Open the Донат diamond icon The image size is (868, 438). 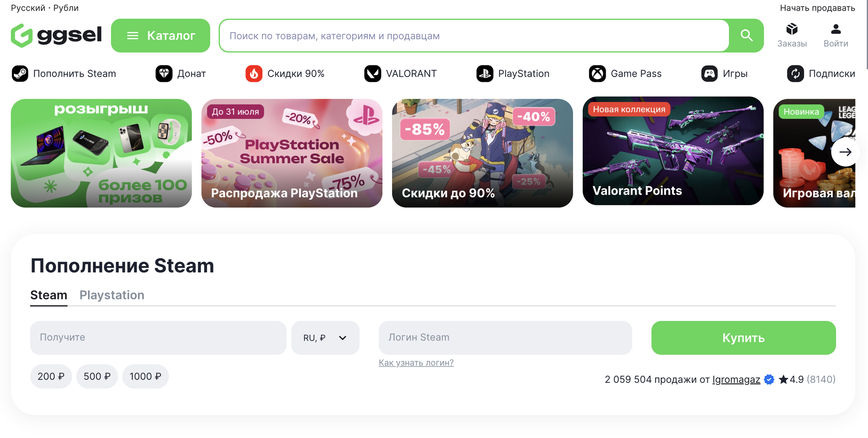[x=164, y=74]
